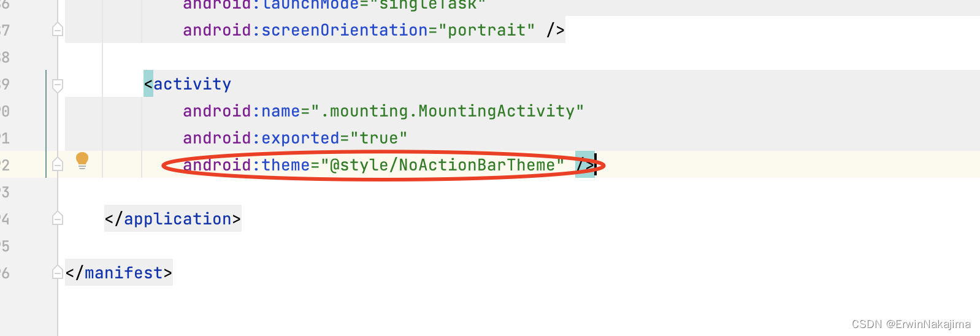This screenshot has height=336, width=980.
Task: Click the yellow lightbulb quick-fix icon
Action: [x=82, y=160]
